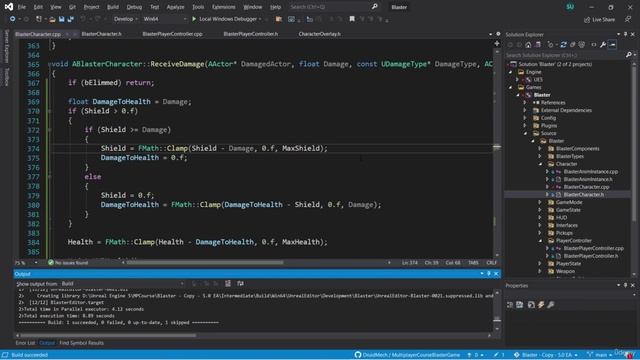Click the Output panel horizontal scrollbar

tap(108, 336)
